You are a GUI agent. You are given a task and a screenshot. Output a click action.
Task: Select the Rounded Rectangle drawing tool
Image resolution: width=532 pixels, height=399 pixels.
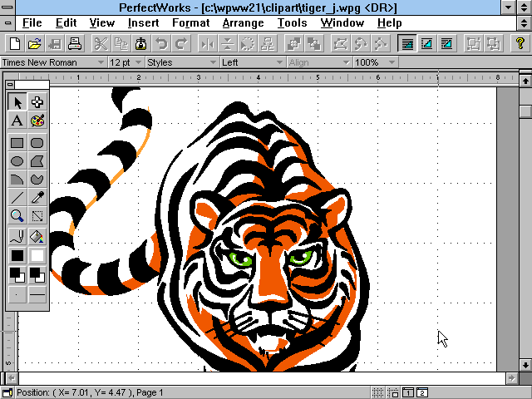click(37, 143)
